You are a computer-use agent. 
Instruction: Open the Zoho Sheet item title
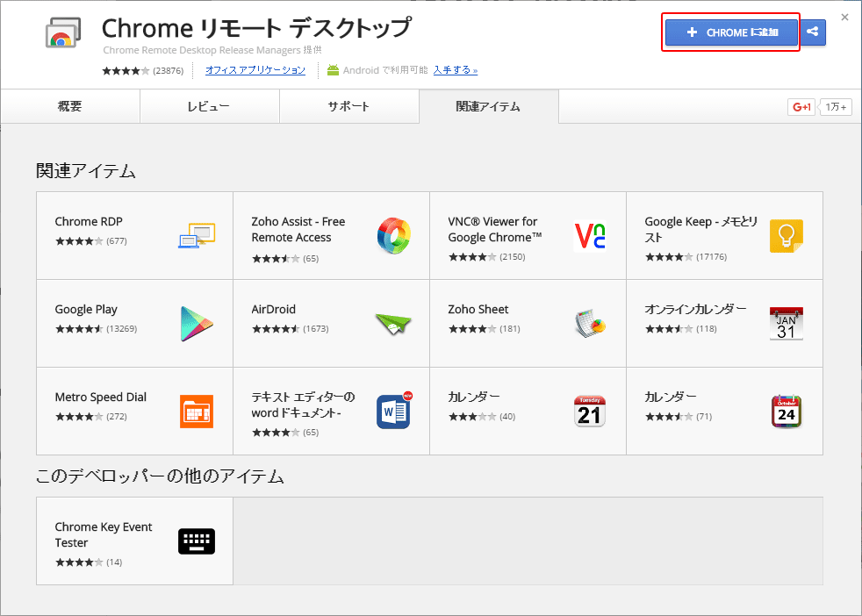[478, 310]
